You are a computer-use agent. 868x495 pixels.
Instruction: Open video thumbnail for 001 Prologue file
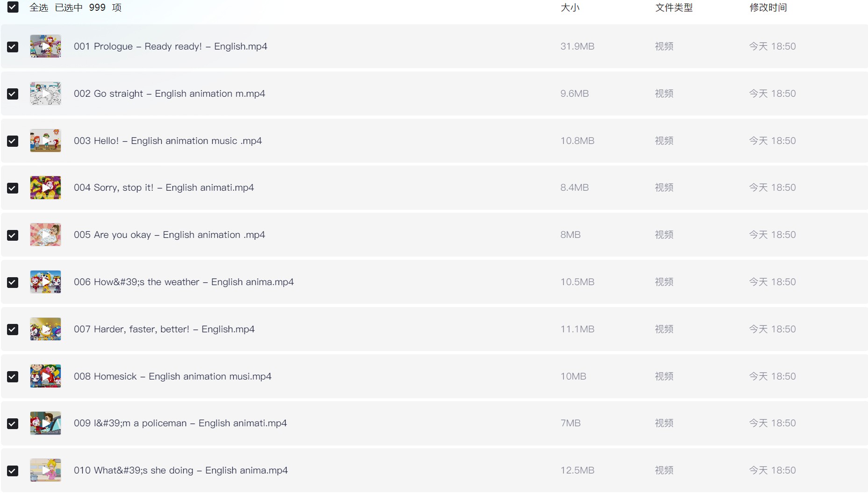point(45,46)
